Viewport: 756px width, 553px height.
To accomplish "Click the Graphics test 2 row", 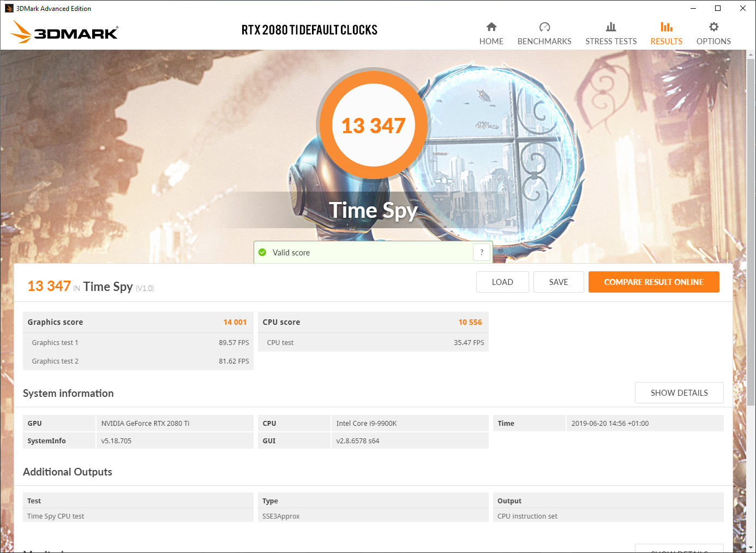I will click(x=138, y=361).
